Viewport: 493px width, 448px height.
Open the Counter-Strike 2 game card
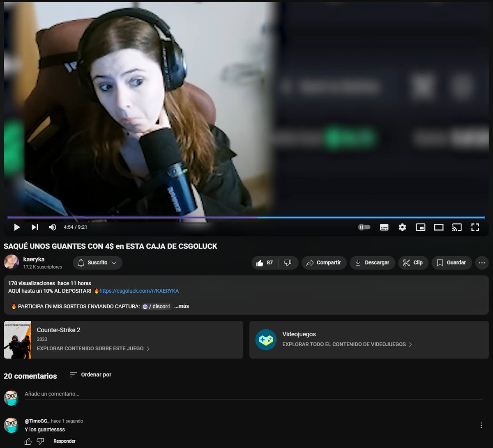(x=123, y=340)
